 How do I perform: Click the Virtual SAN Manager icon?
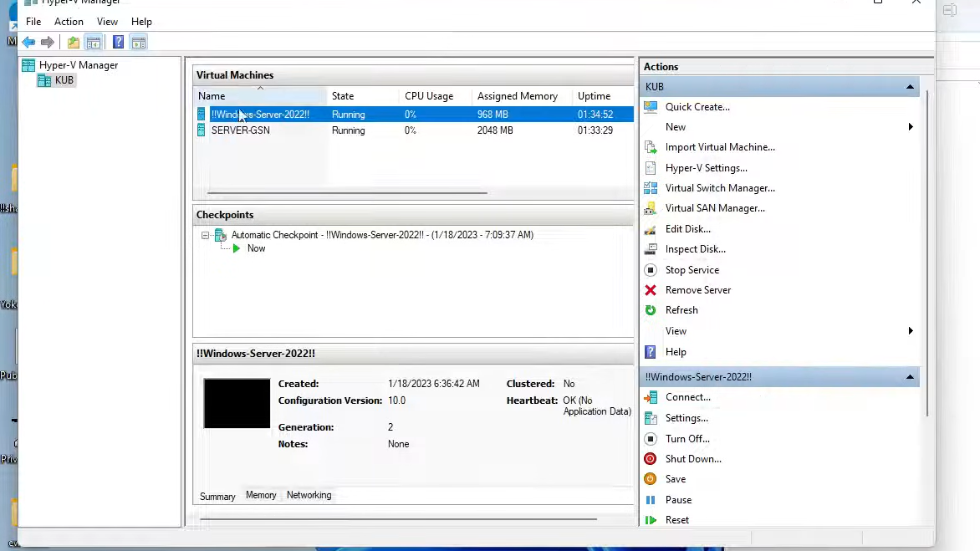(651, 208)
